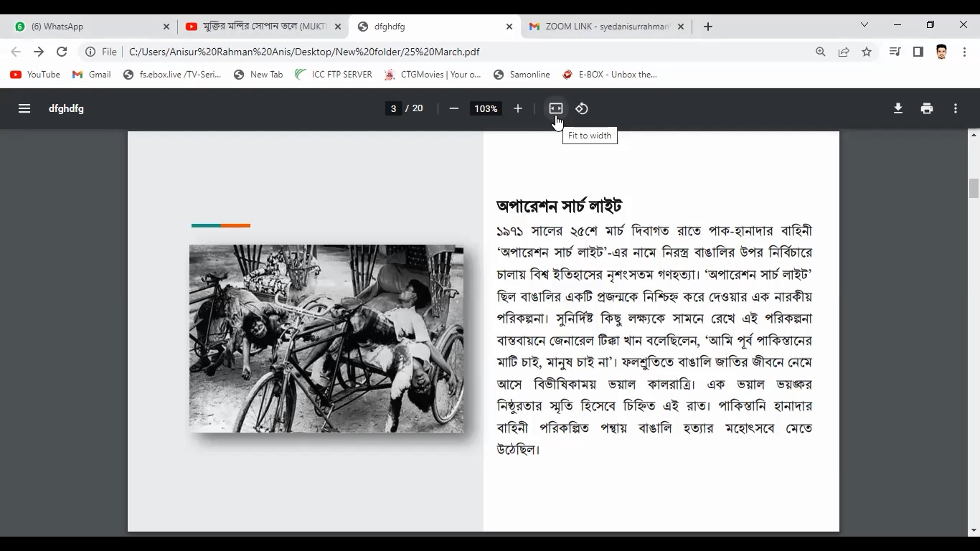Click the rickshaw photograph in PDF

pos(326,339)
